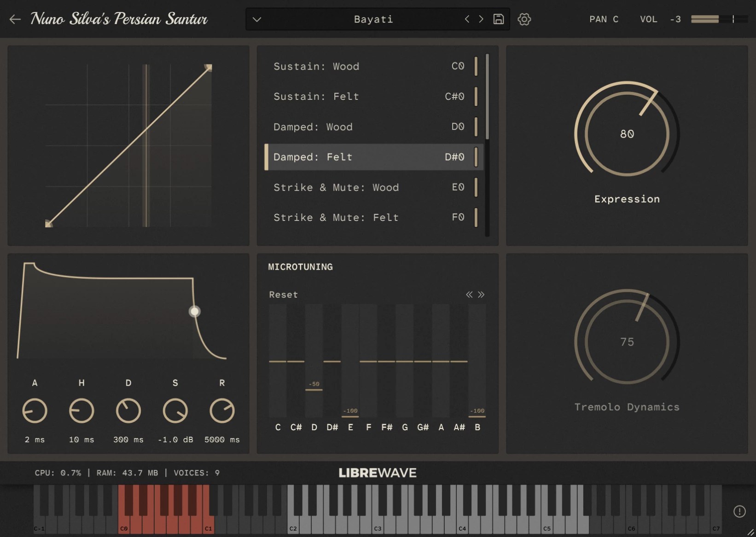
Task: Shift microtuning right with double chevron
Action: (481, 294)
